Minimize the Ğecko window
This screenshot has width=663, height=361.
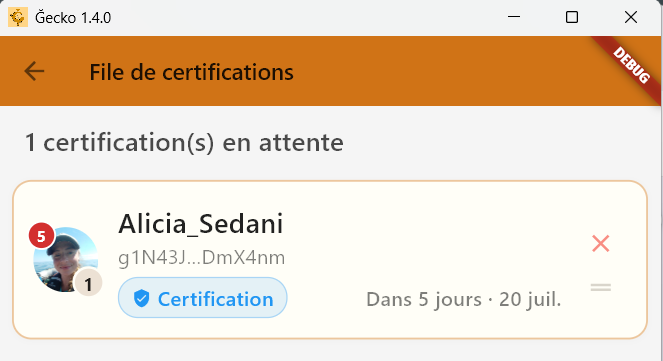[x=514, y=17]
